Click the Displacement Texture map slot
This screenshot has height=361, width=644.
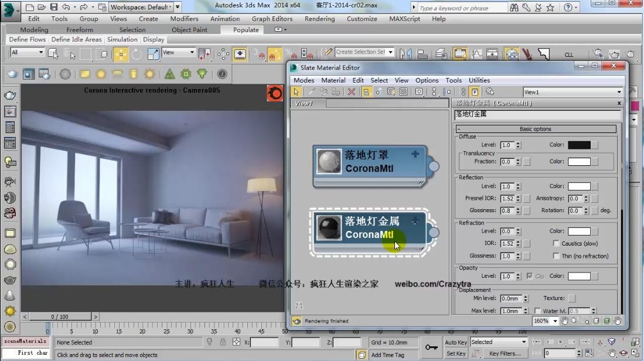tap(572, 298)
